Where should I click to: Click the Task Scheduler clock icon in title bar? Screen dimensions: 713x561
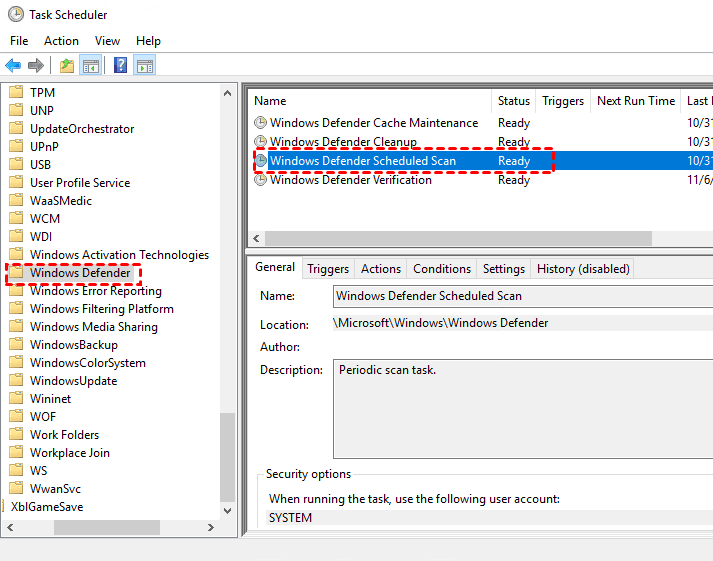tap(16, 15)
